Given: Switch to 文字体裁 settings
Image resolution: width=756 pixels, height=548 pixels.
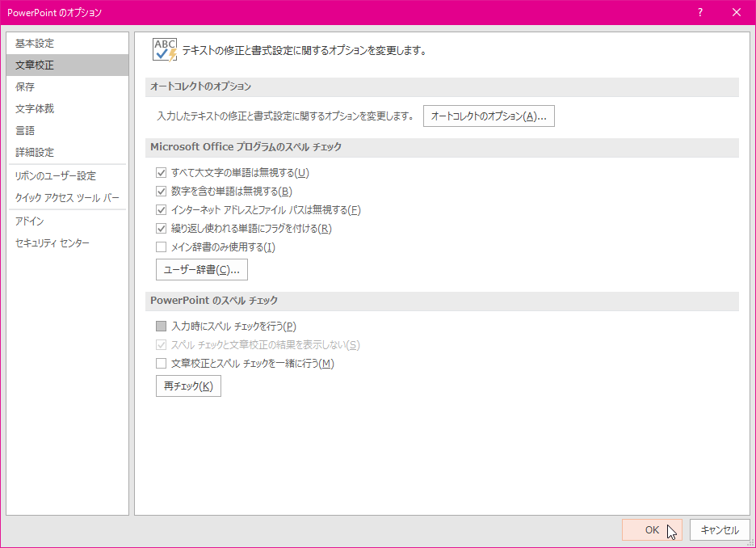Looking at the screenshot, I should [68, 108].
